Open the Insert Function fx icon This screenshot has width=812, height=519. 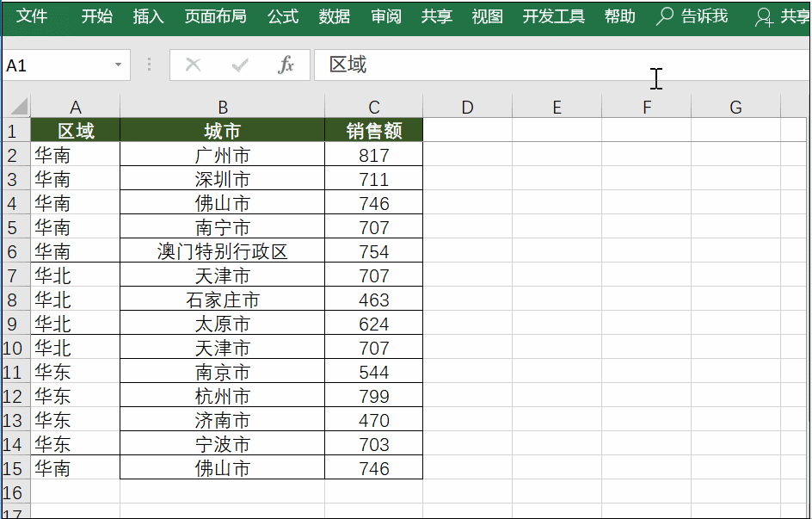[286, 65]
